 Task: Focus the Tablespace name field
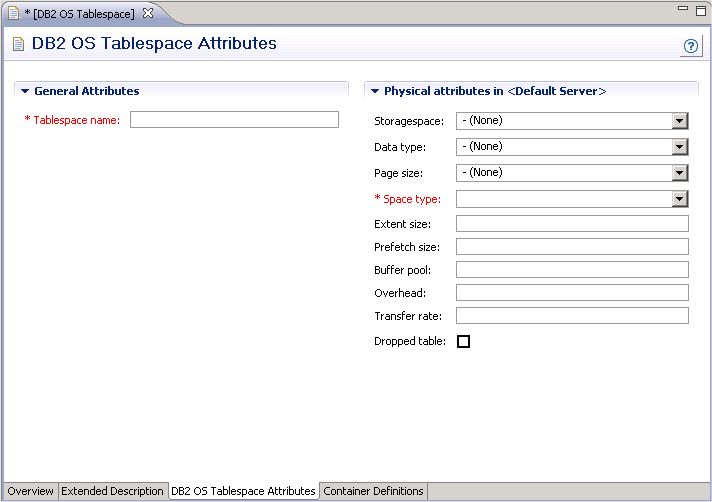234,120
